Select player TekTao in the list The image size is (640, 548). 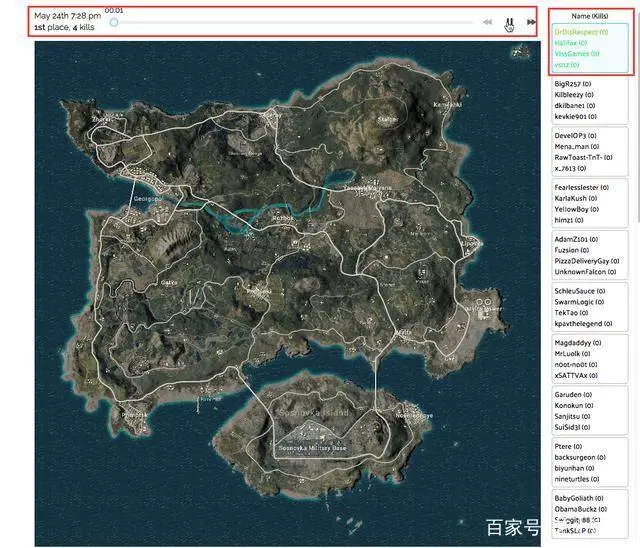[571, 313]
